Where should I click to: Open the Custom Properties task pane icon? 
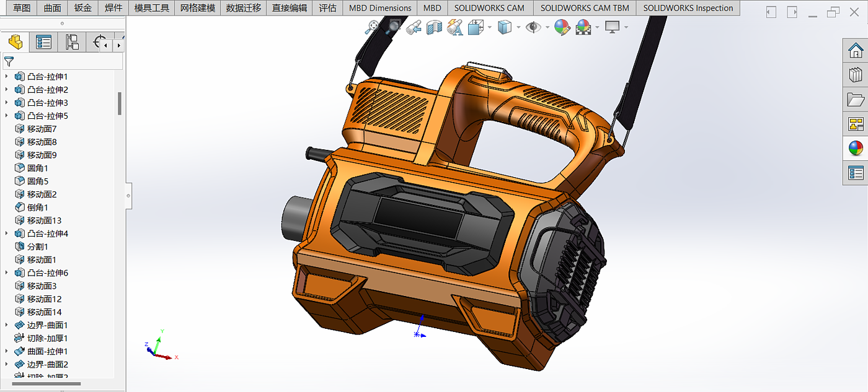click(856, 173)
